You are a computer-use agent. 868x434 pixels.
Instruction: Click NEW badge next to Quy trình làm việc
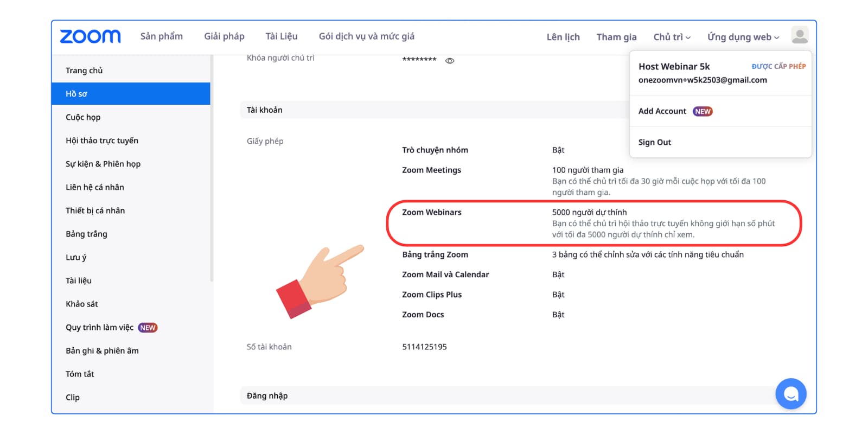point(148,328)
